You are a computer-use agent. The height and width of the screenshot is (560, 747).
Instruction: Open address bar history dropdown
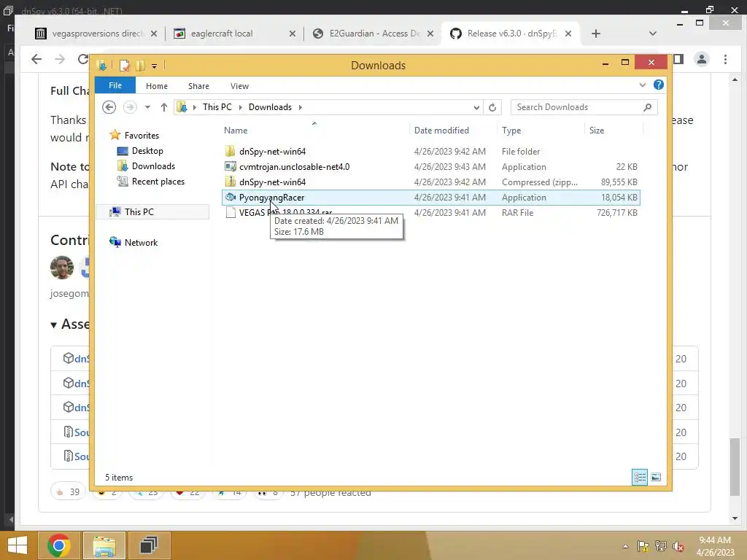tap(476, 108)
